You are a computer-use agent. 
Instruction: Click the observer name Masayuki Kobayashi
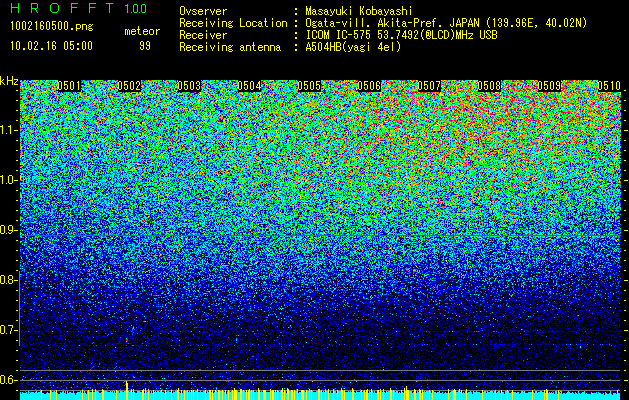coord(359,12)
